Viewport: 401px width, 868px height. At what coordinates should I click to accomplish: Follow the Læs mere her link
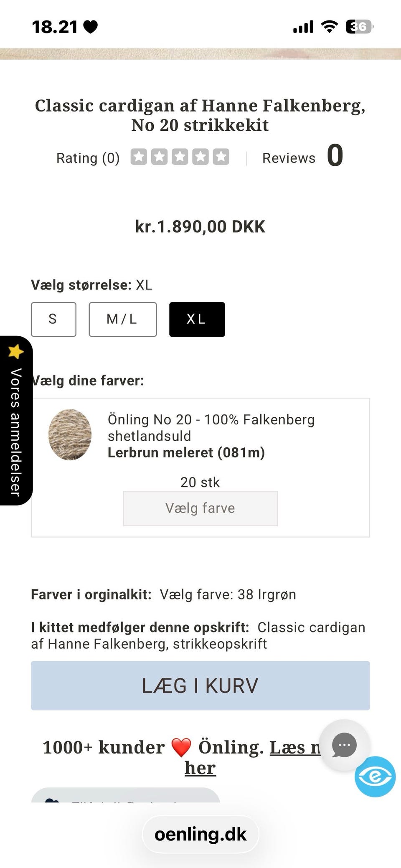click(x=200, y=768)
